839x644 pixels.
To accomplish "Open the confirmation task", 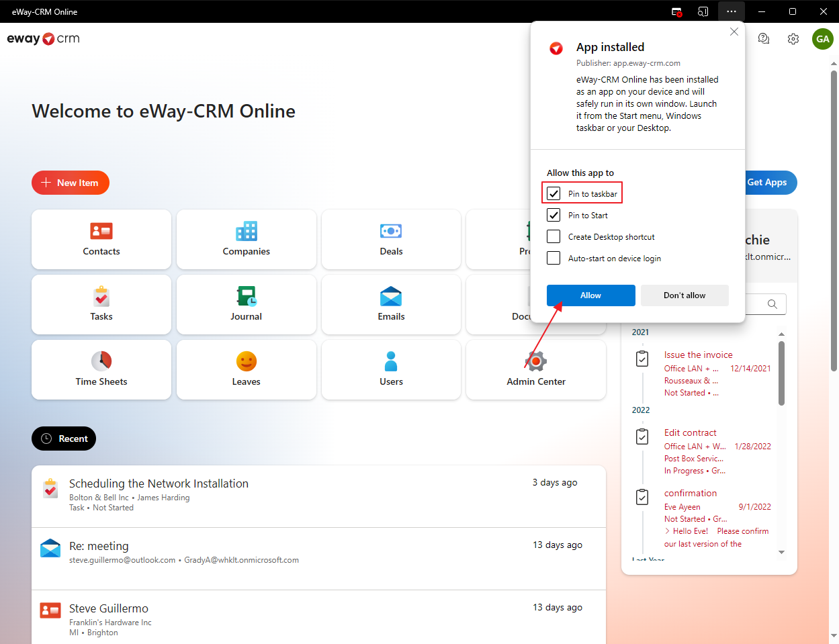I will pyautogui.click(x=691, y=493).
